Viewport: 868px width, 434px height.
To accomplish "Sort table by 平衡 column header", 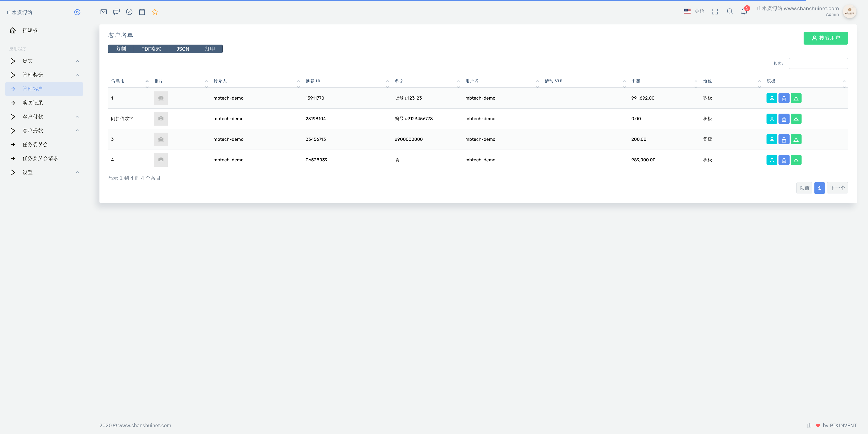I will click(x=635, y=81).
